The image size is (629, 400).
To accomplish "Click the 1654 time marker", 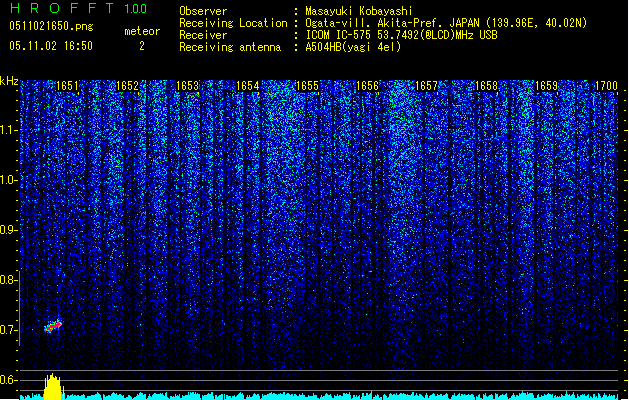I will (248, 86).
